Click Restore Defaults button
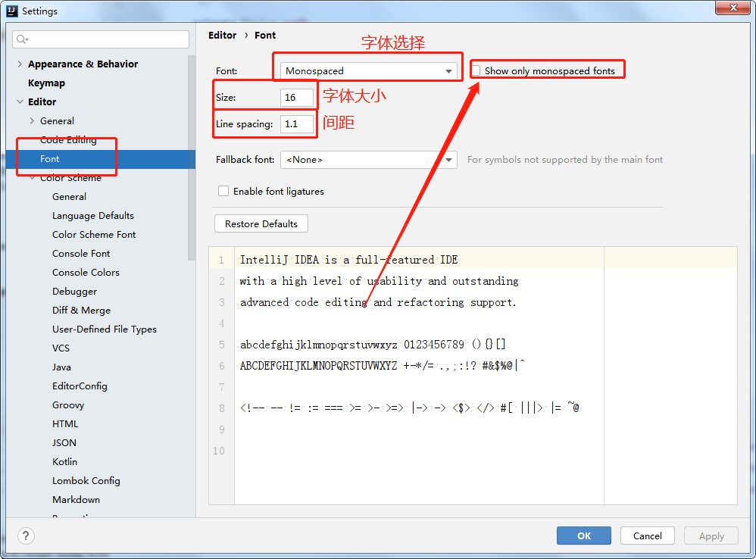This screenshot has width=756, height=559. [x=261, y=223]
